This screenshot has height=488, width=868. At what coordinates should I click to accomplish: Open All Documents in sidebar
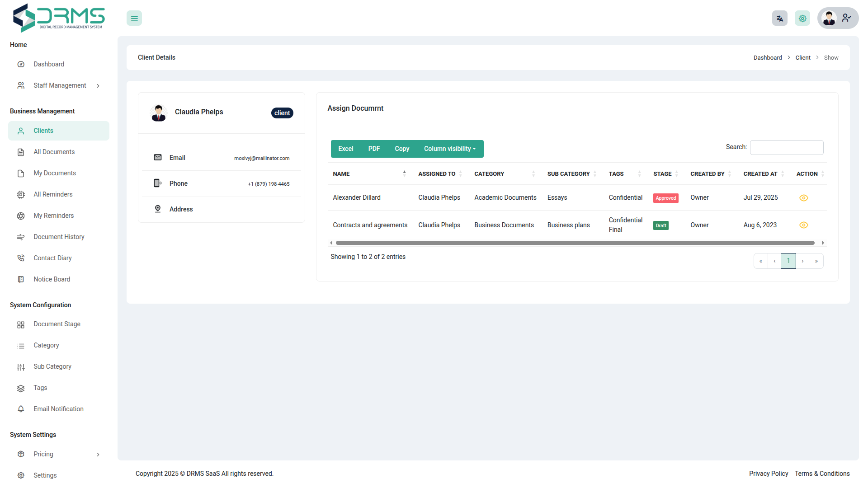(x=54, y=152)
